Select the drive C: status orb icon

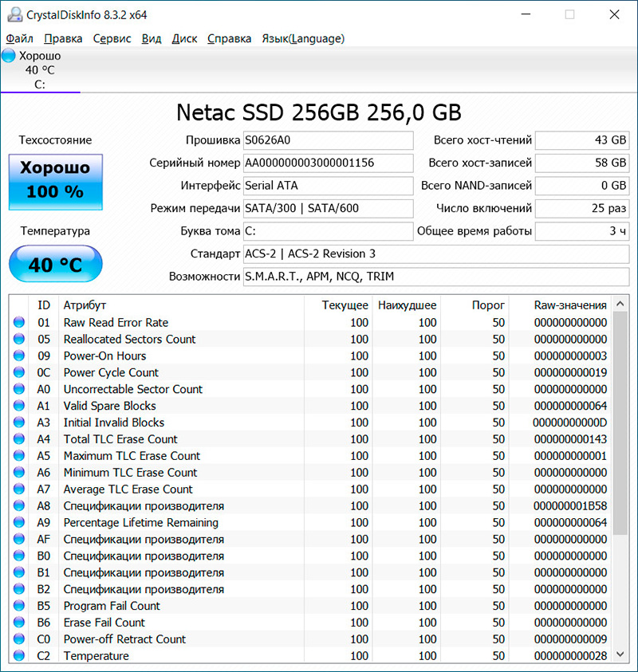point(9,56)
